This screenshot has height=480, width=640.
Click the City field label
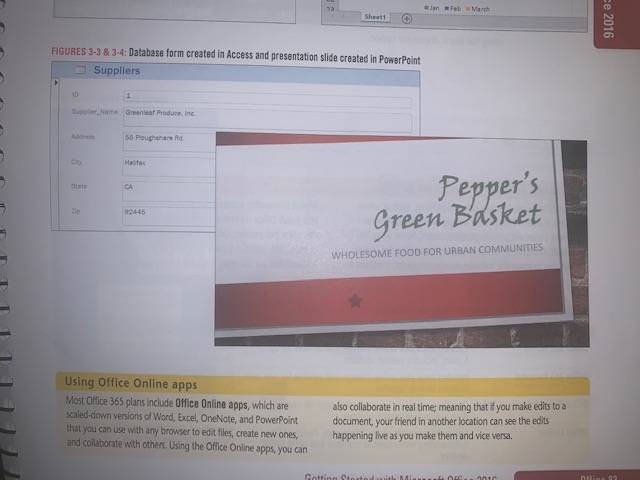point(76,162)
